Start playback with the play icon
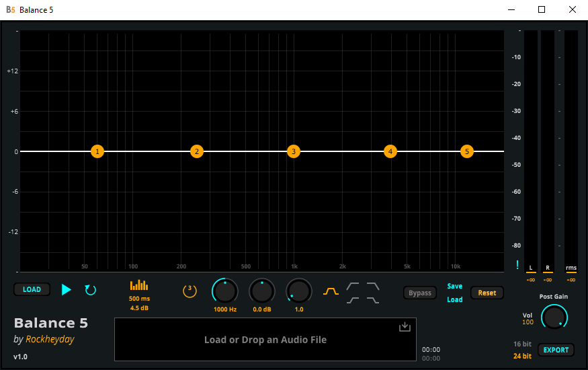The height and width of the screenshot is (370, 588). (x=67, y=289)
